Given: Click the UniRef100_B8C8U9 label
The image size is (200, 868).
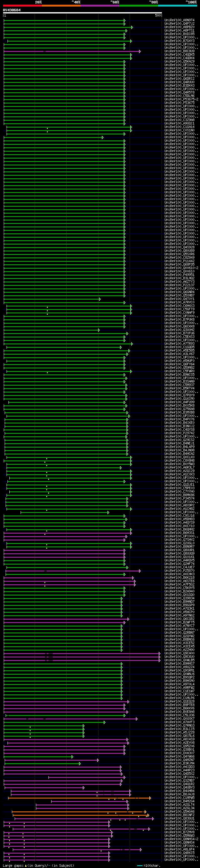Looking at the screenshot, I should (179, 51).
